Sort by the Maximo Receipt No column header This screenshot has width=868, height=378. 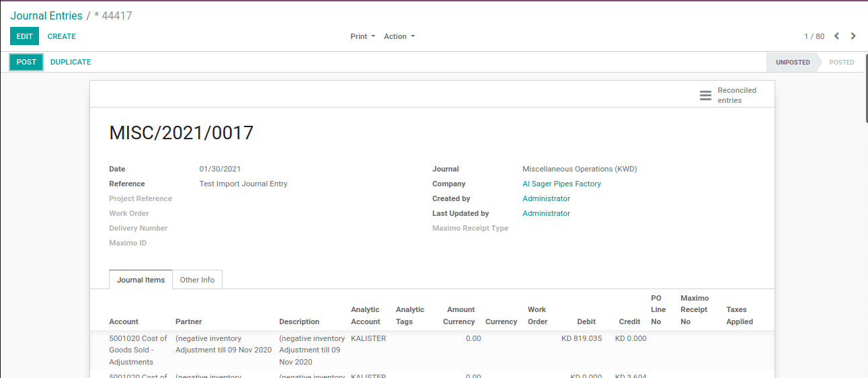694,309
